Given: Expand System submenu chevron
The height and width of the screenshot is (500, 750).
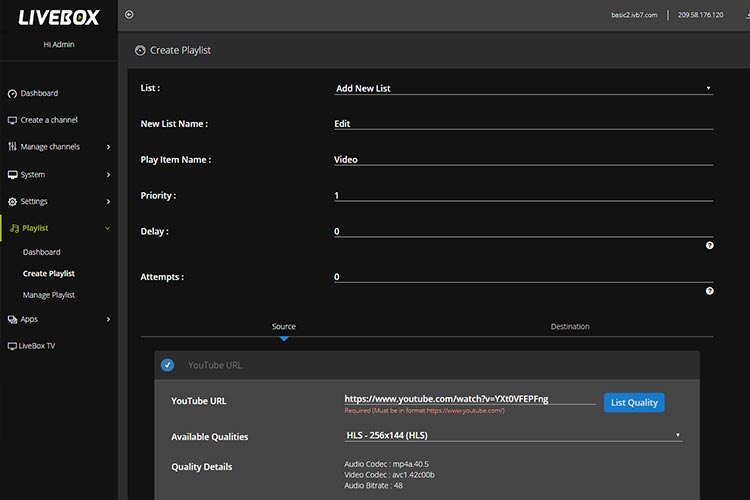Looking at the screenshot, I should click(x=108, y=175).
